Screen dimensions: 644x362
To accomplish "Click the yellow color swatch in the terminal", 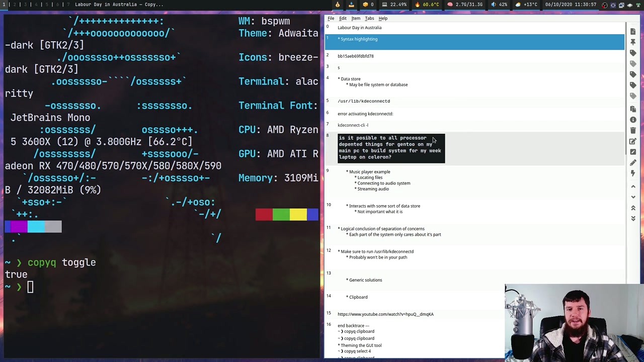I will pos(298,215).
